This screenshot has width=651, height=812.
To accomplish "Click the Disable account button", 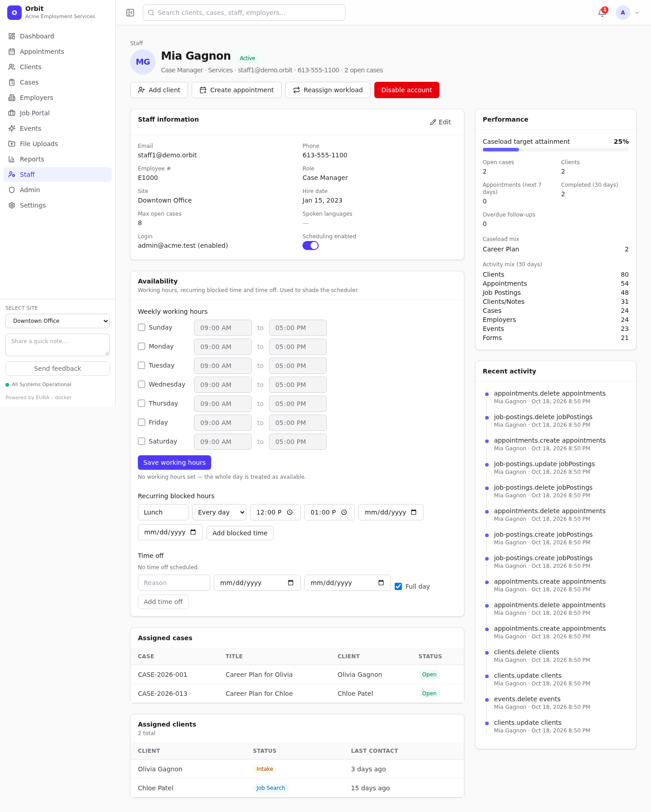I will [x=407, y=90].
